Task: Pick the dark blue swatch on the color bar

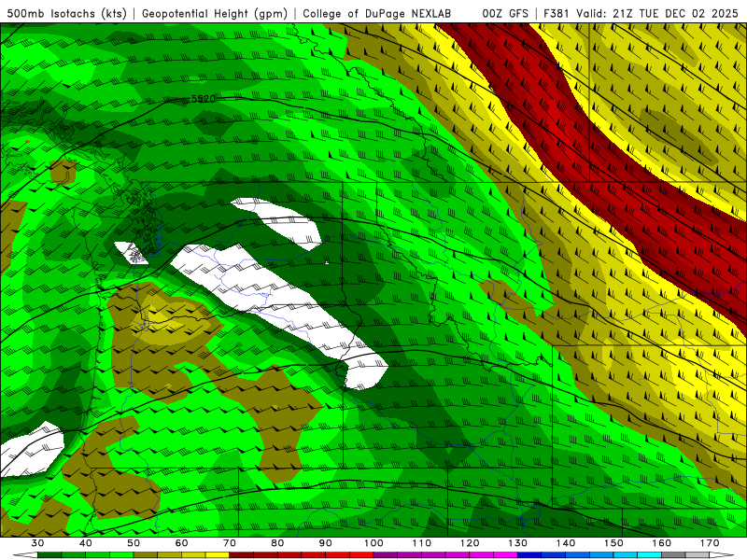Action: tap(529, 555)
